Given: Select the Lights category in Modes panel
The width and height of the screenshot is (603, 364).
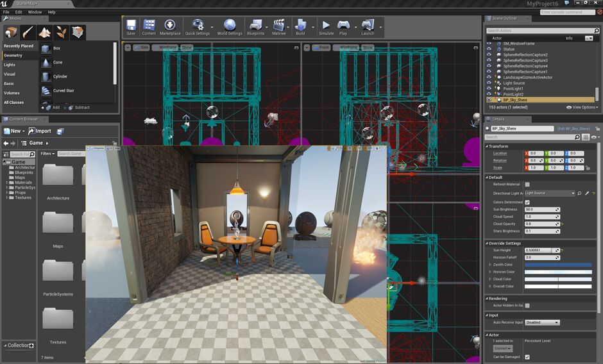Looking at the screenshot, I should click(x=10, y=65).
